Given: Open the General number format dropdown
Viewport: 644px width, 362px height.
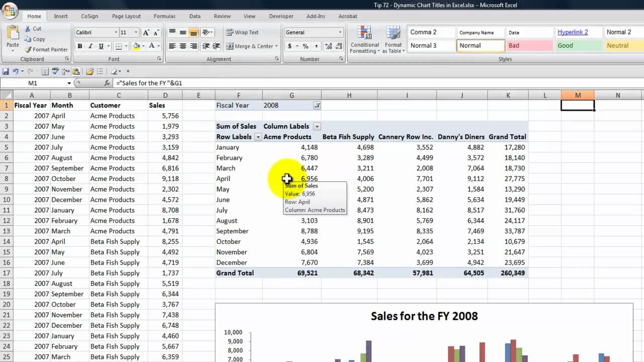Looking at the screenshot, I should tap(340, 33).
